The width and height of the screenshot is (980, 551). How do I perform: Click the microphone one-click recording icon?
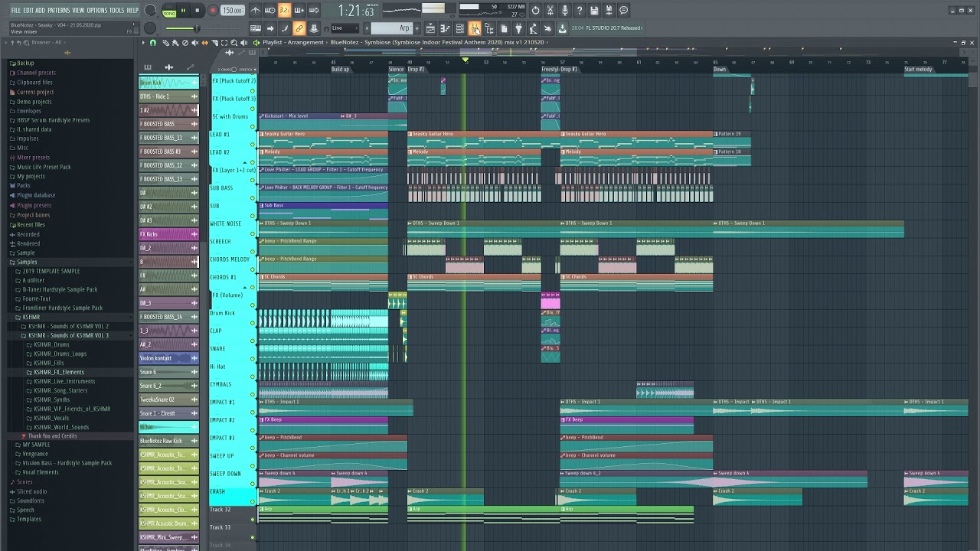pos(565,10)
